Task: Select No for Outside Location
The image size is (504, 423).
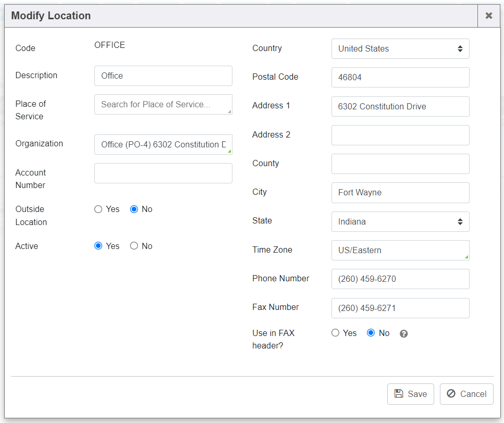Action: coord(134,209)
